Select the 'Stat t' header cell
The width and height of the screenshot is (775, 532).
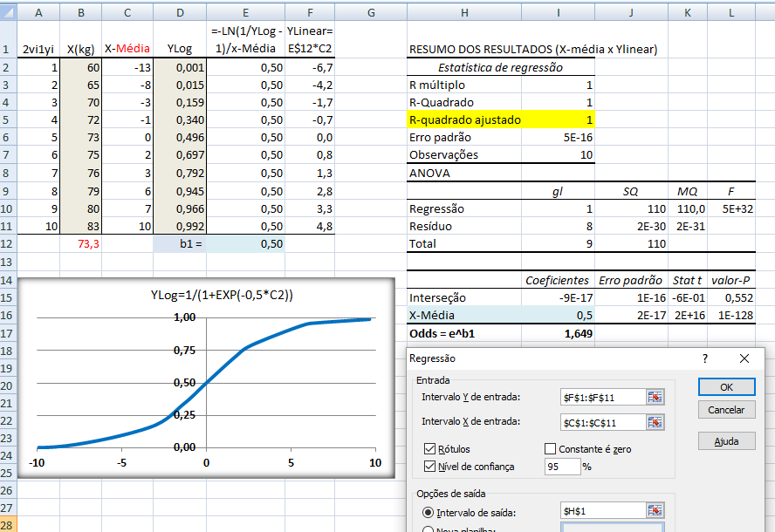pyautogui.click(x=688, y=280)
